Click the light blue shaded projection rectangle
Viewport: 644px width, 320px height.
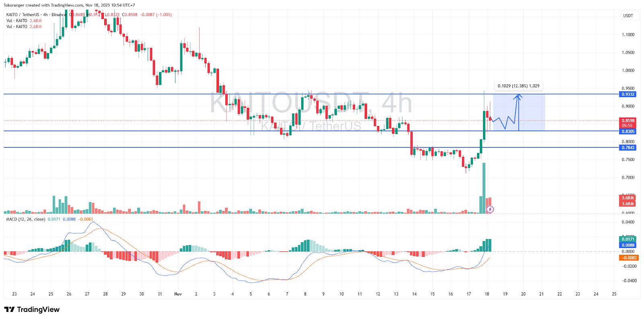click(x=531, y=113)
